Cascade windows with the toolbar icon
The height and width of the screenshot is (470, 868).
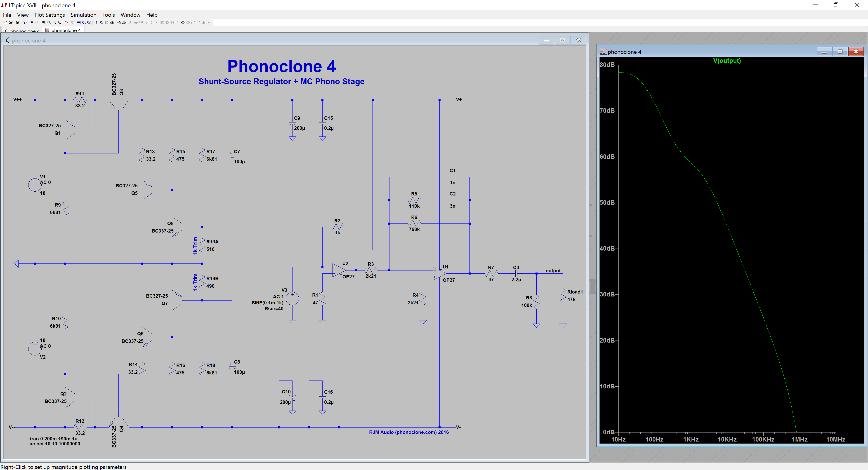(84, 23)
